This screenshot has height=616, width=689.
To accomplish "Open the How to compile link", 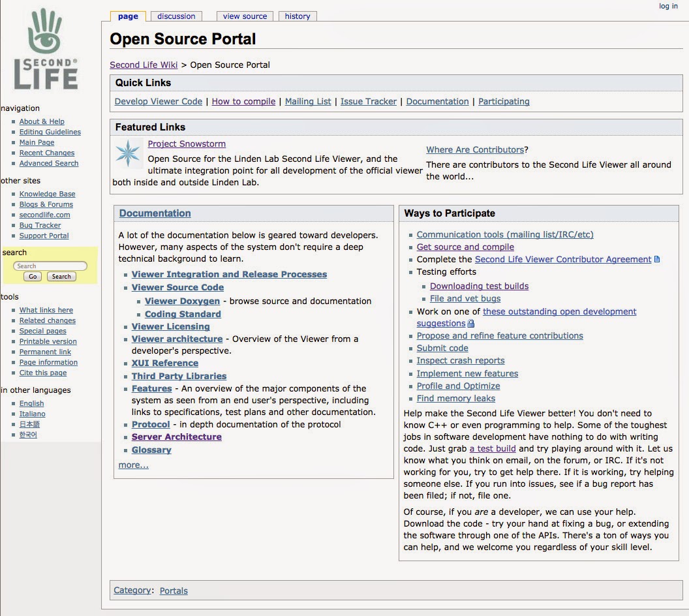I will coord(243,102).
